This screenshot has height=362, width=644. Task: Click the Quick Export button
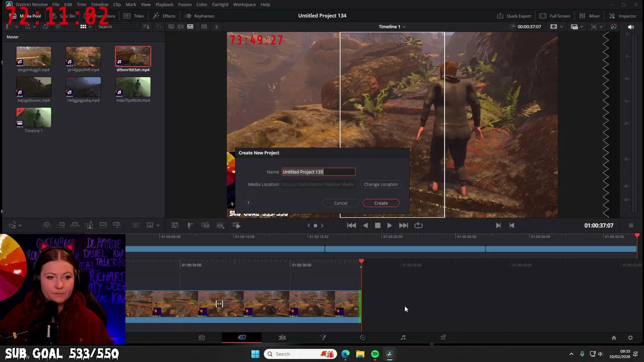click(x=514, y=16)
